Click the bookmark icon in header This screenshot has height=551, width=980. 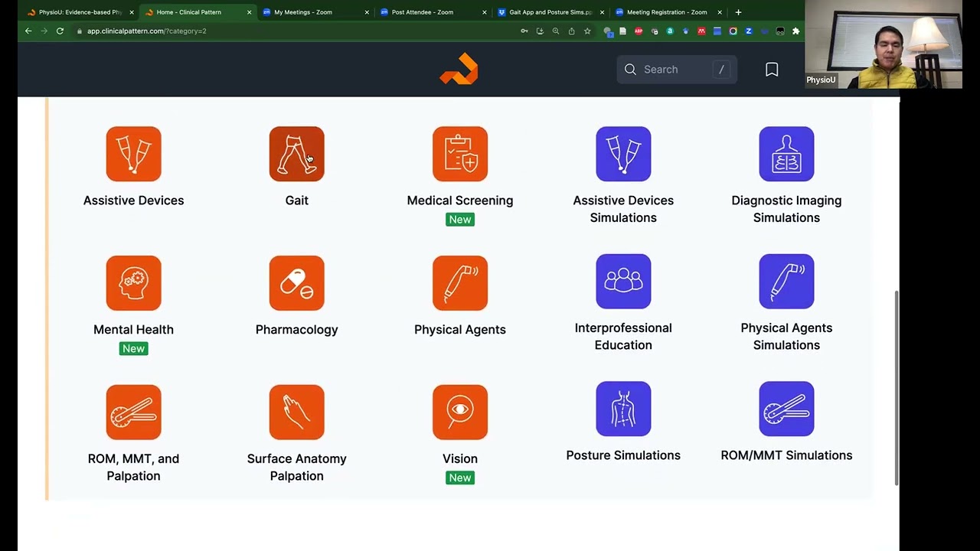(x=772, y=70)
